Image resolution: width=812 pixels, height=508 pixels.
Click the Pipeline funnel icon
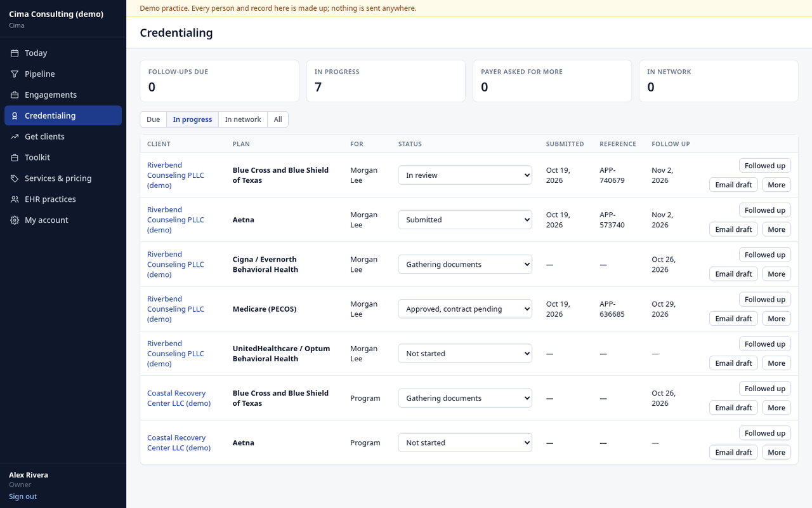click(x=15, y=74)
